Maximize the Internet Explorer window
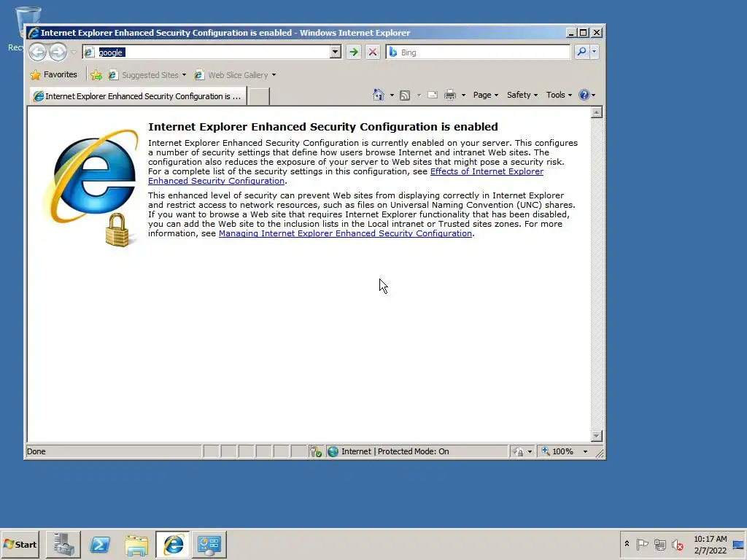Image resolution: width=747 pixels, height=560 pixels. [x=584, y=32]
